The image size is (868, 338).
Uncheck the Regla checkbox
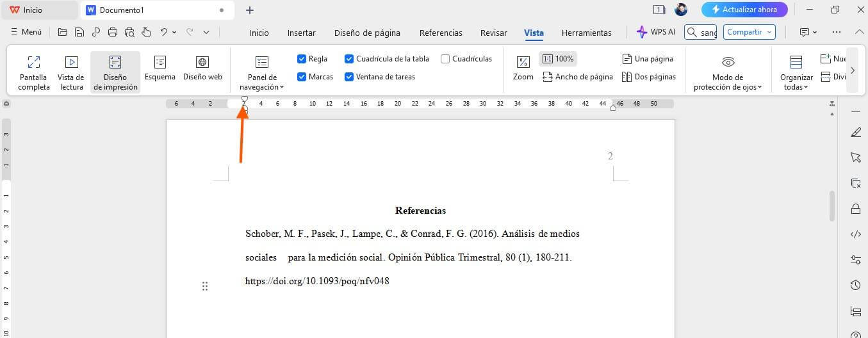pyautogui.click(x=302, y=59)
